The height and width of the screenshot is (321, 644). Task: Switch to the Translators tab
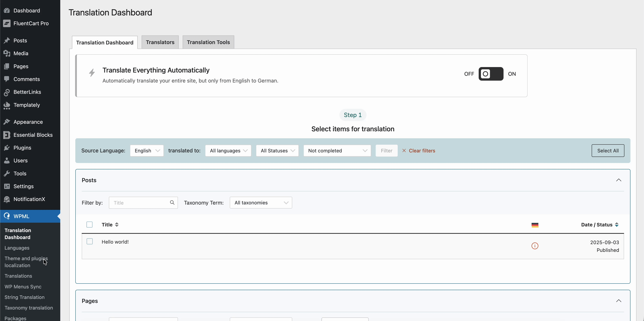[x=160, y=42]
